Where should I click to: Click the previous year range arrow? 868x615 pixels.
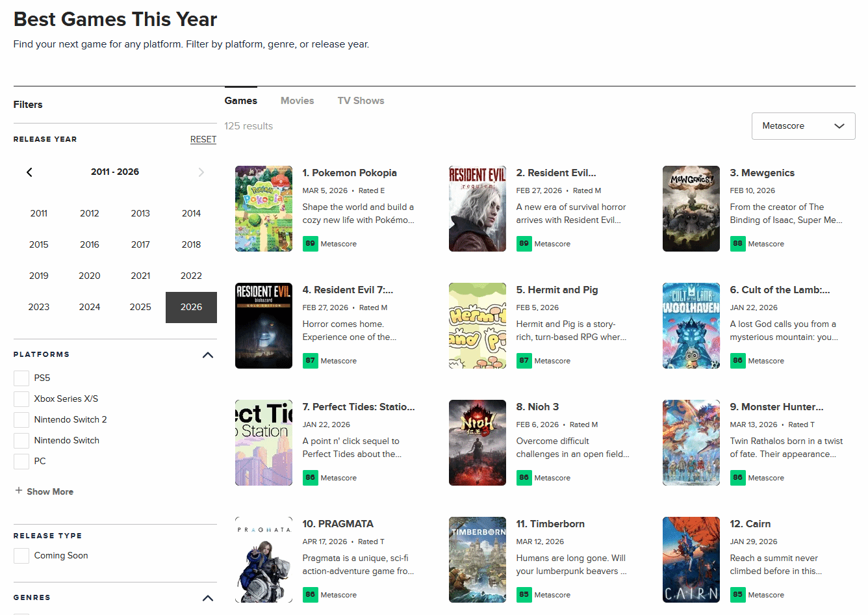point(29,172)
